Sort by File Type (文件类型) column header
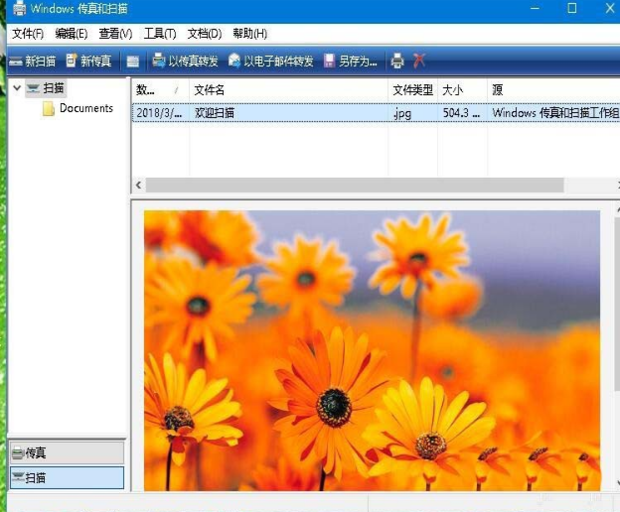Viewport: 620px width, 512px height. coord(413,90)
